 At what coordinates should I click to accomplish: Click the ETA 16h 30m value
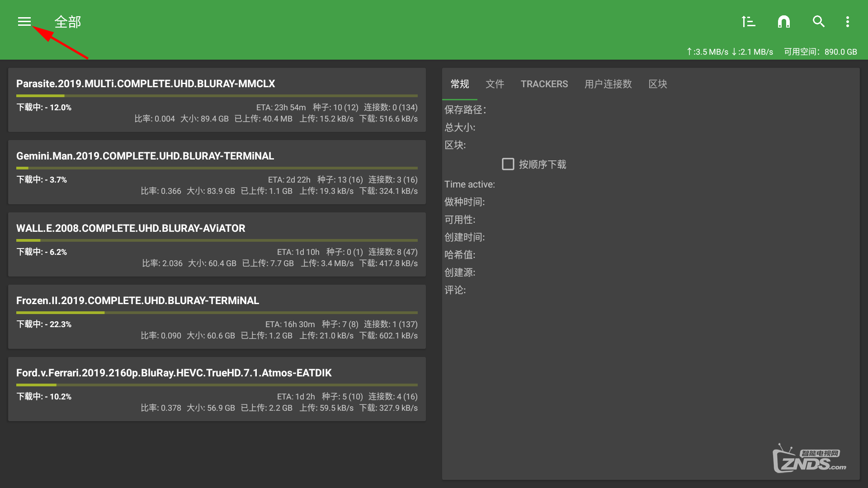[x=290, y=324]
